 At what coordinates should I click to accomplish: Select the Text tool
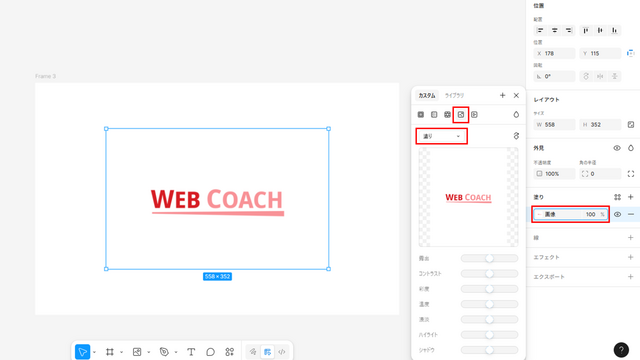tap(191, 352)
